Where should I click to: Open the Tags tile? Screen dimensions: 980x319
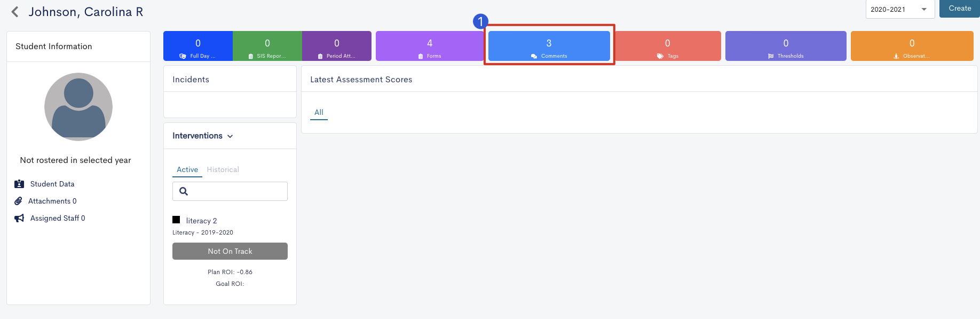coord(667,46)
